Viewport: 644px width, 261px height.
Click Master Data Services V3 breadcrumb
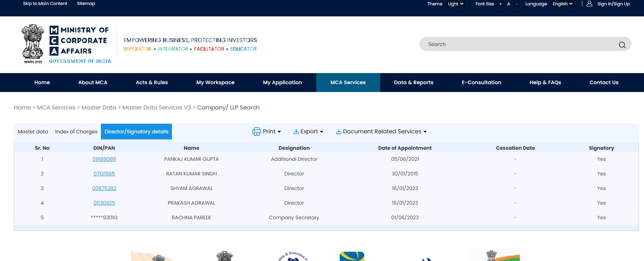(157, 107)
